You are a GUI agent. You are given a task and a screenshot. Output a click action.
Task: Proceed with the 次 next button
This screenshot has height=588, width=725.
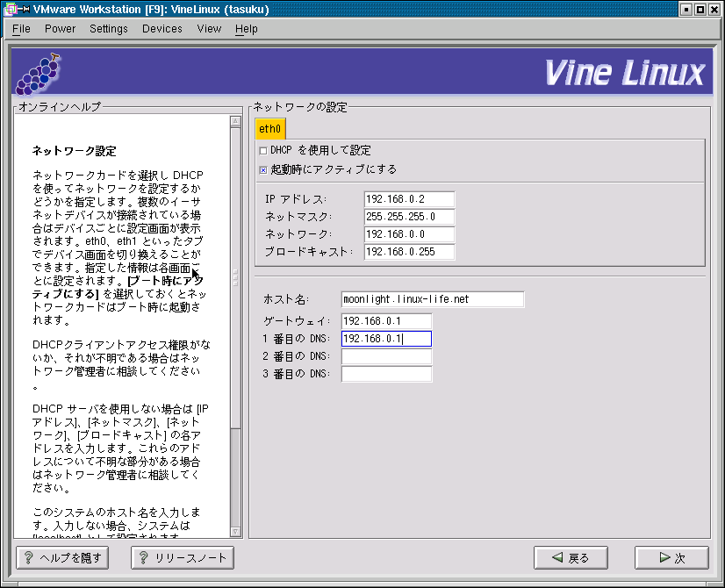tap(671, 557)
